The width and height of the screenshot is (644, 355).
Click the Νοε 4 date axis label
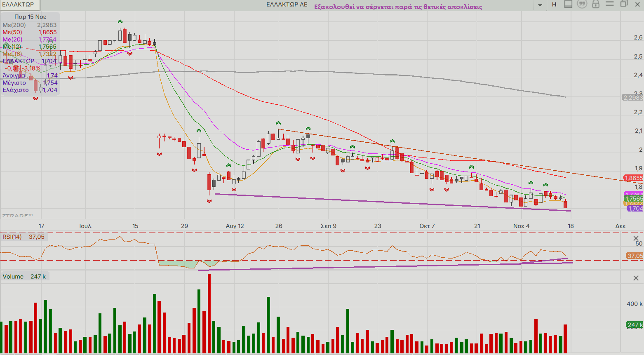pyautogui.click(x=521, y=226)
